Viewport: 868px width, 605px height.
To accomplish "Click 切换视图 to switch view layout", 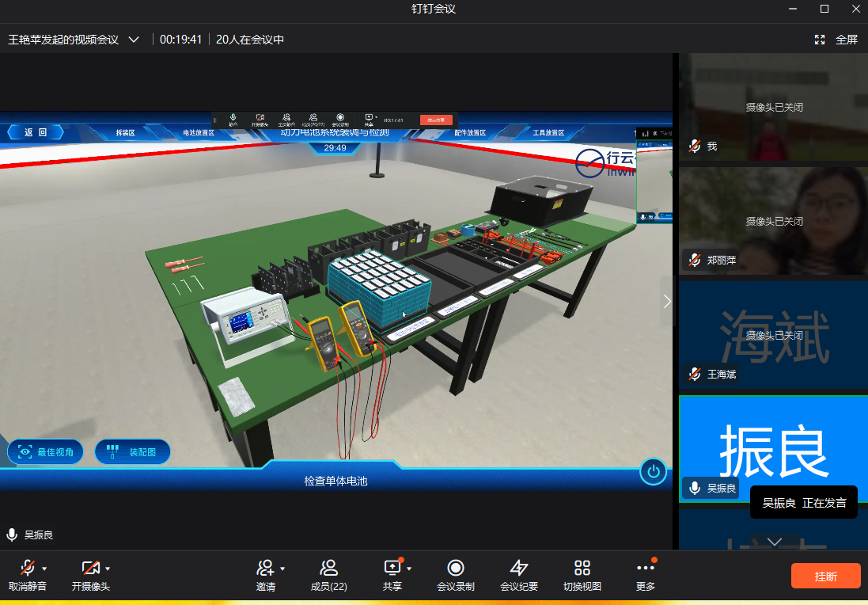I will coord(582,574).
